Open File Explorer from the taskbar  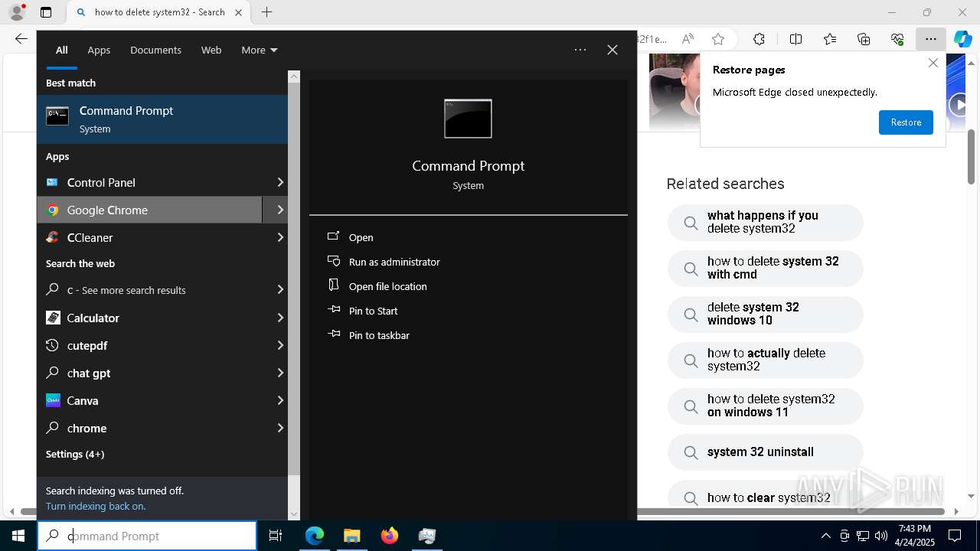tap(351, 536)
